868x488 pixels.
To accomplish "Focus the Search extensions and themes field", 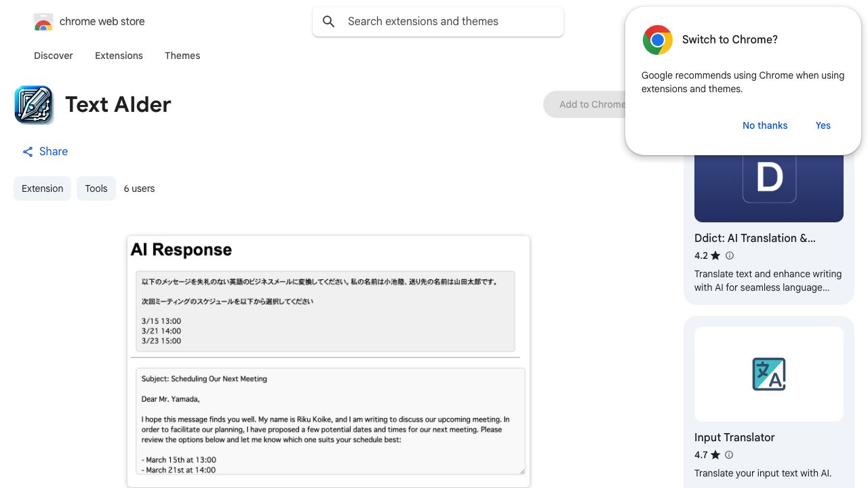I will click(438, 22).
